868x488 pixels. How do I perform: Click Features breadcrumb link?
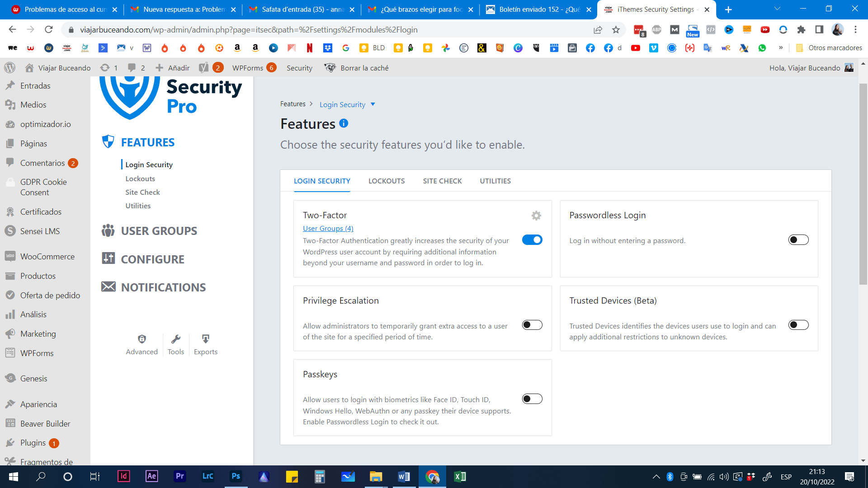pyautogui.click(x=293, y=104)
